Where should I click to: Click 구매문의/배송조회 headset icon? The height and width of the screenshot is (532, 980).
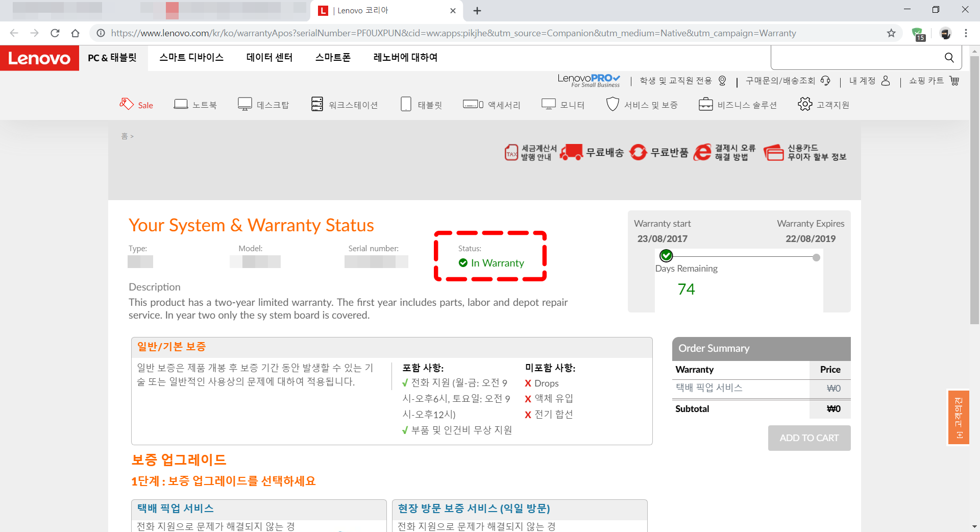pos(825,81)
